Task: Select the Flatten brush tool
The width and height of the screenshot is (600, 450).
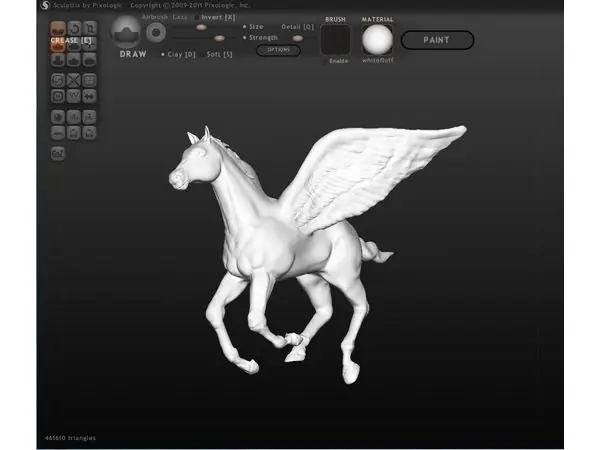Action: point(74,45)
